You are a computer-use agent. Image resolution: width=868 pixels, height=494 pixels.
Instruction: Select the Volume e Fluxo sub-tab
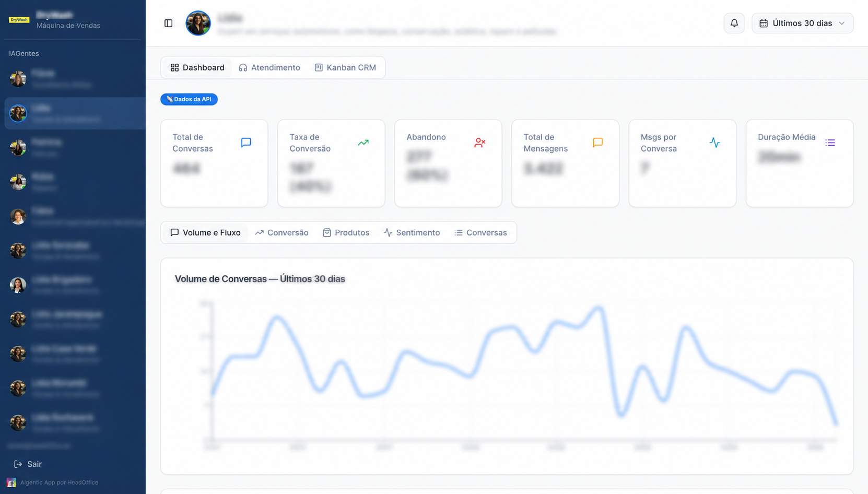click(x=206, y=233)
